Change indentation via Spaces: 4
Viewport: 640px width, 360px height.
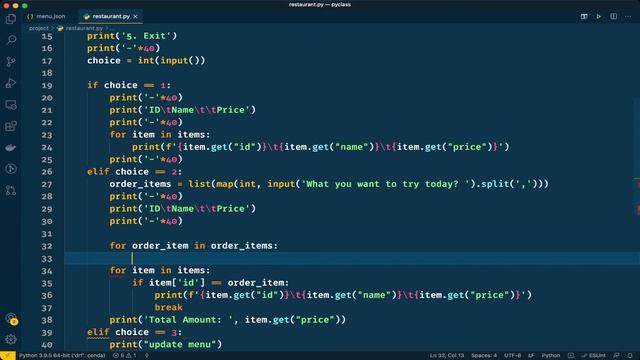[x=484, y=356]
